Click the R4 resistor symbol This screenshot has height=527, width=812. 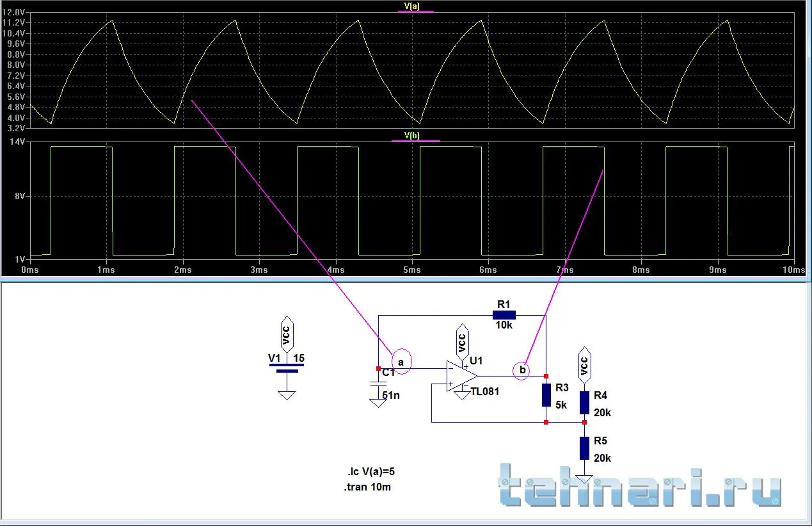(x=584, y=403)
